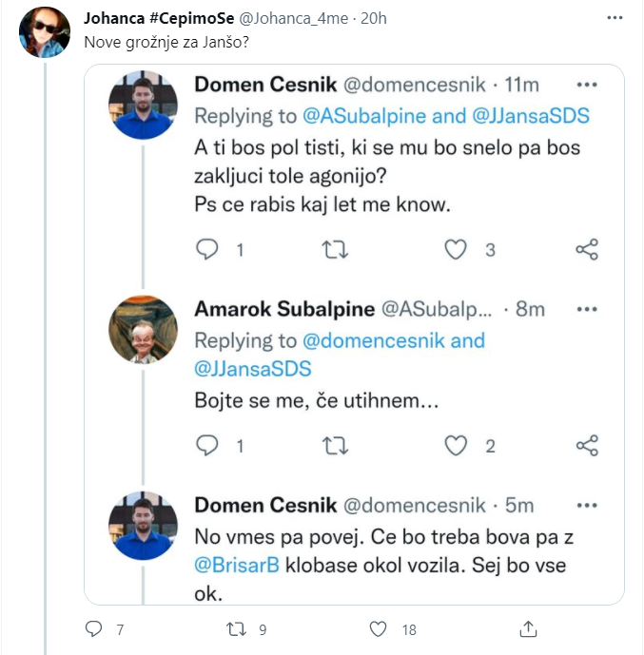Retweet Johanca's main tweet

[x=234, y=629]
